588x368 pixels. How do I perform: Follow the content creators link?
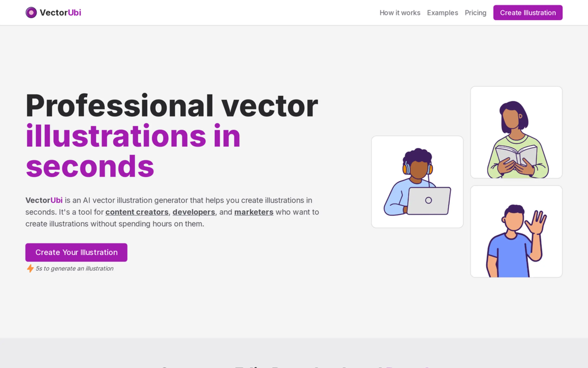(x=137, y=212)
